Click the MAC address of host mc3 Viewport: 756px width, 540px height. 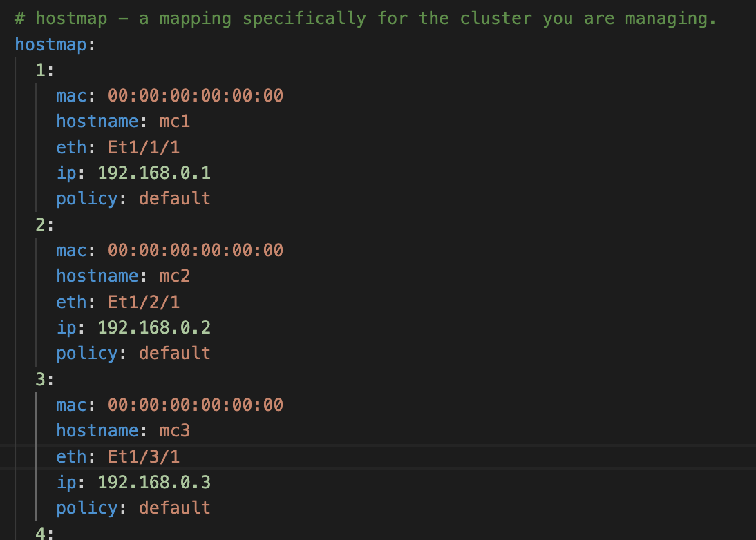pyautogui.click(x=196, y=405)
